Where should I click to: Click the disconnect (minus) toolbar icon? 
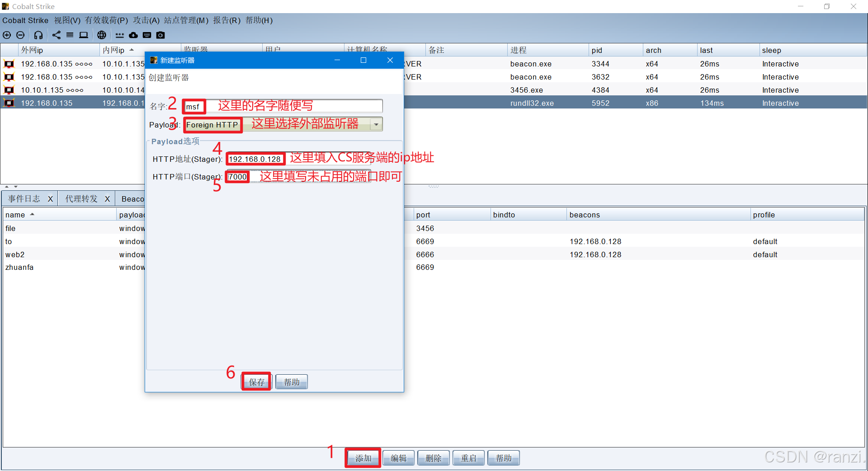20,35
